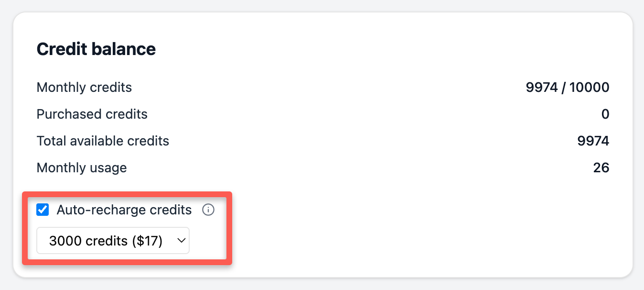Select the "Monthly usage" row label
Viewport: 644px width, 290px height.
point(82,168)
